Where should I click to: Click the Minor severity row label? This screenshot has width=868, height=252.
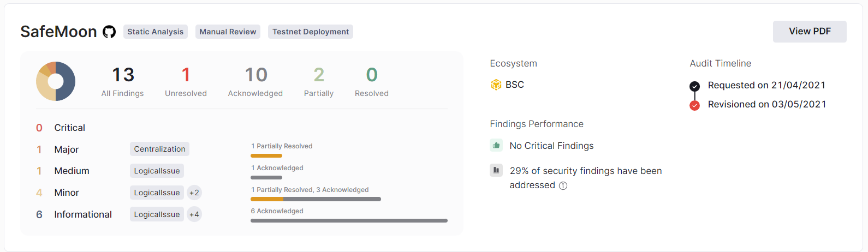pos(67,193)
